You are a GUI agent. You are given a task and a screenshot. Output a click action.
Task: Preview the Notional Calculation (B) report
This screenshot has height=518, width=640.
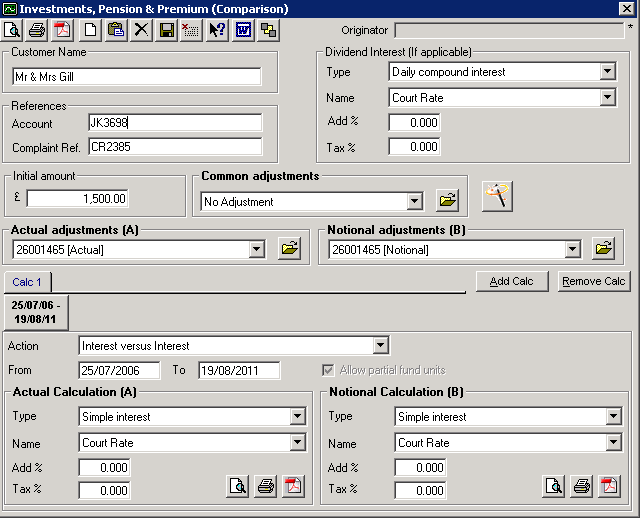coord(553,486)
